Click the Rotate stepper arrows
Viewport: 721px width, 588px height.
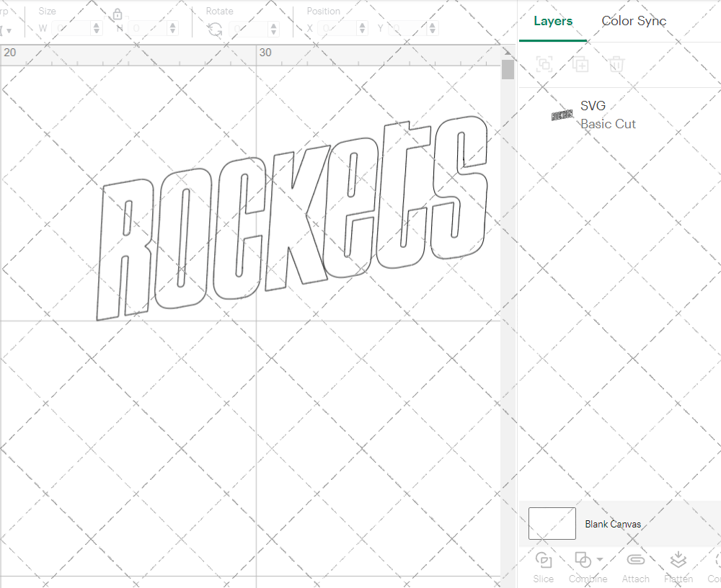[x=274, y=29]
